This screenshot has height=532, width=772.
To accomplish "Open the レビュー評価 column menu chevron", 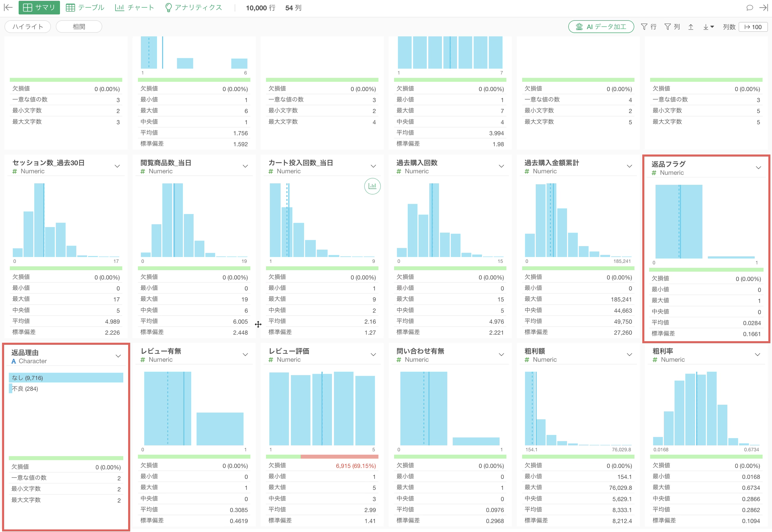I will (373, 354).
